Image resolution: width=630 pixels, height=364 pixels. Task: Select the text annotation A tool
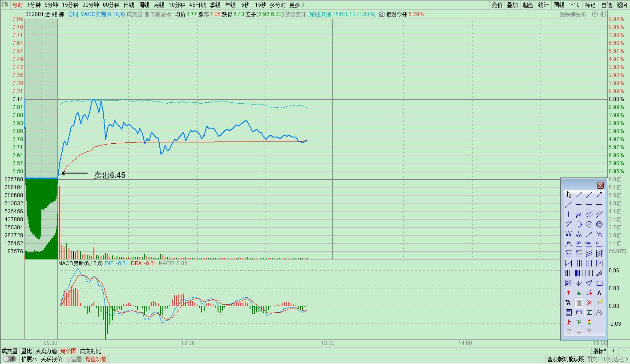599,293
